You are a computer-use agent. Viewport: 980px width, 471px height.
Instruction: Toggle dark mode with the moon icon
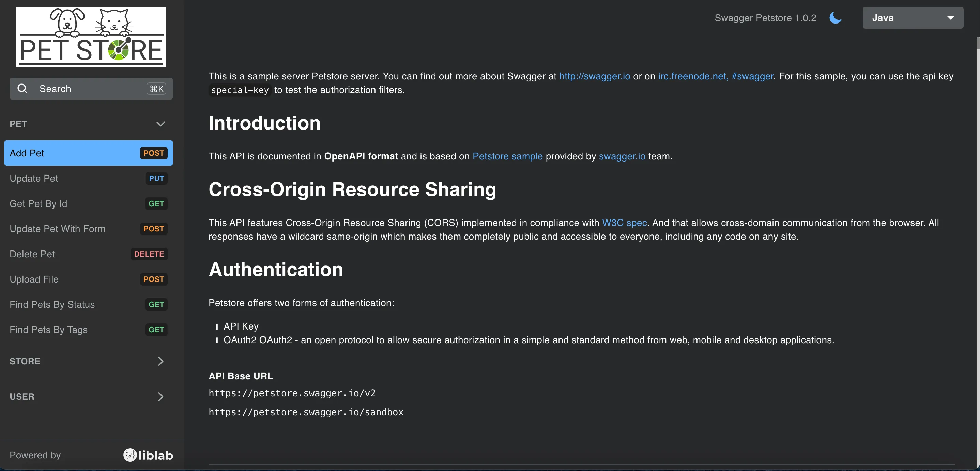835,18
